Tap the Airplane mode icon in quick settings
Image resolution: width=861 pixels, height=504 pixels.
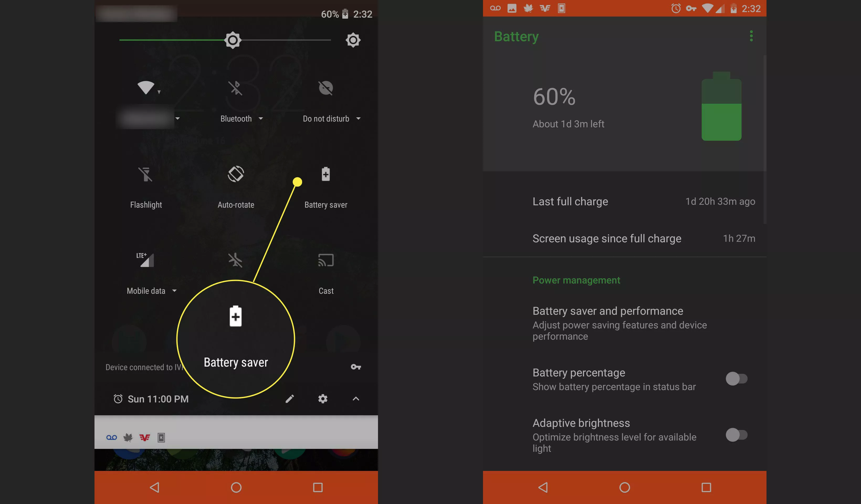235,259
